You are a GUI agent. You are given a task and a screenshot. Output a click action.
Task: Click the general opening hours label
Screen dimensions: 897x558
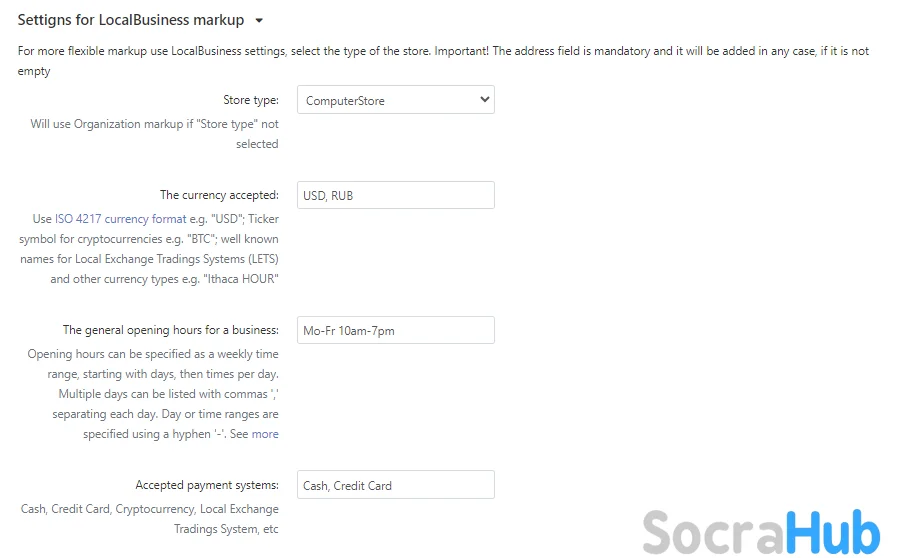tap(170, 330)
